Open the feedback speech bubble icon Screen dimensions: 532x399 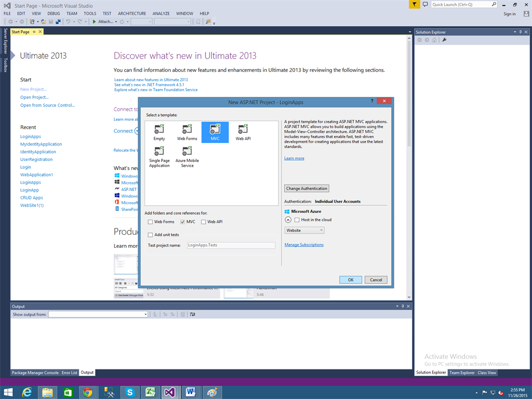425,4
